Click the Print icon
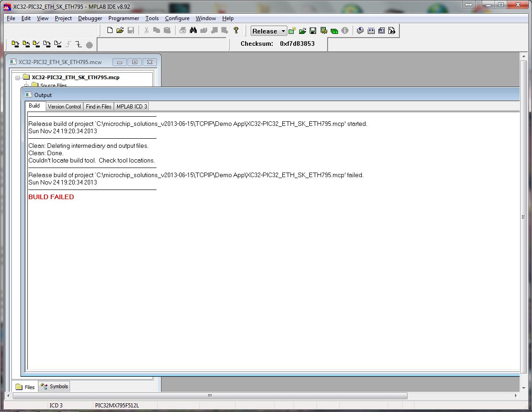The height and width of the screenshot is (412, 532). [x=183, y=30]
